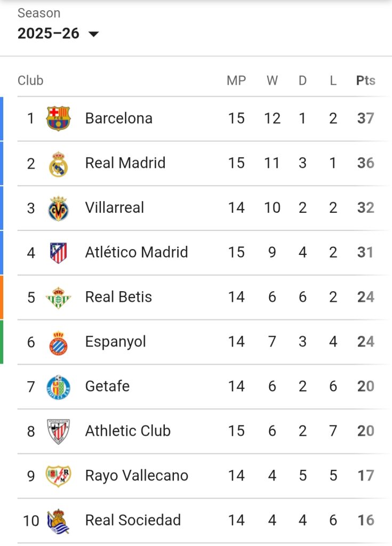Click the Villarreal club crest
The height and width of the screenshot is (546, 392).
58,208
